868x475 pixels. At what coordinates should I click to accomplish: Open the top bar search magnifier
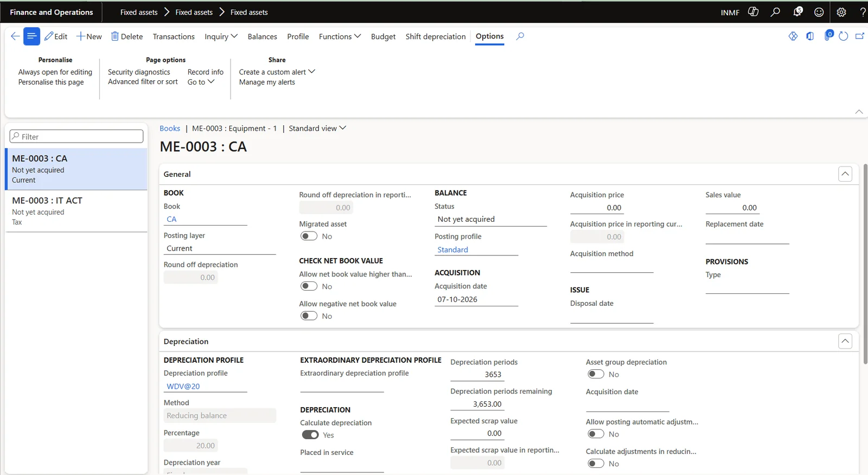pos(775,12)
